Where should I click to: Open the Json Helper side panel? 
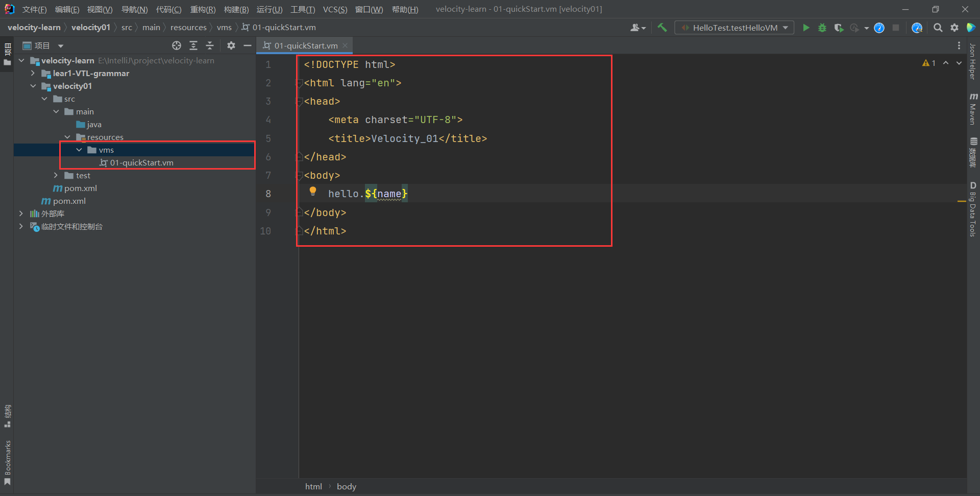pos(973,62)
